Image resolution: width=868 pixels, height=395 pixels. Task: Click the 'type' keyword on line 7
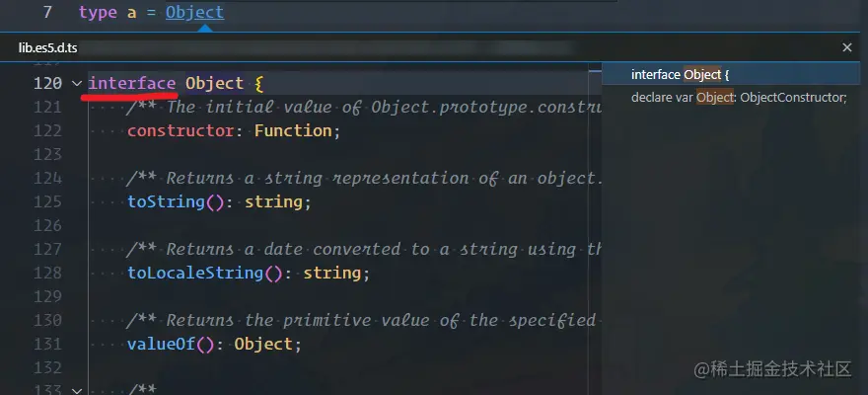click(x=98, y=13)
